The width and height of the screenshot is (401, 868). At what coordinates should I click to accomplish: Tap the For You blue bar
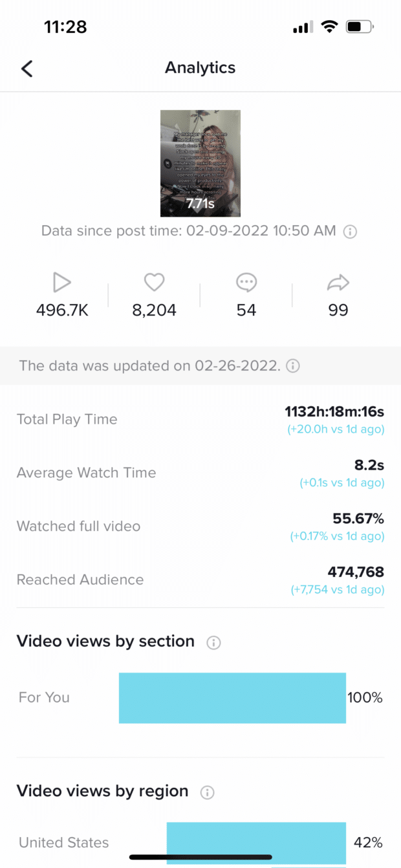232,698
